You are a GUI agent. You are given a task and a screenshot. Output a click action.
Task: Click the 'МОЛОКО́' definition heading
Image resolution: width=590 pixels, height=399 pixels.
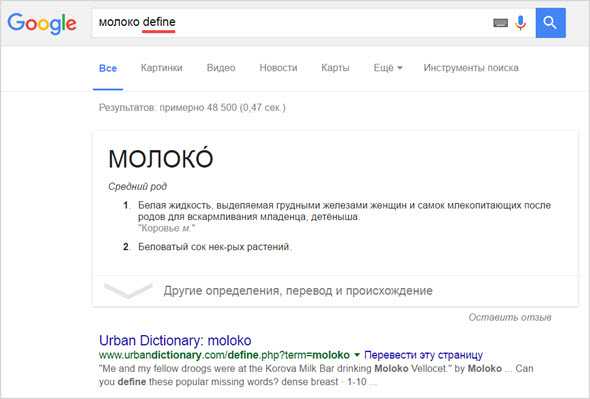[161, 158]
